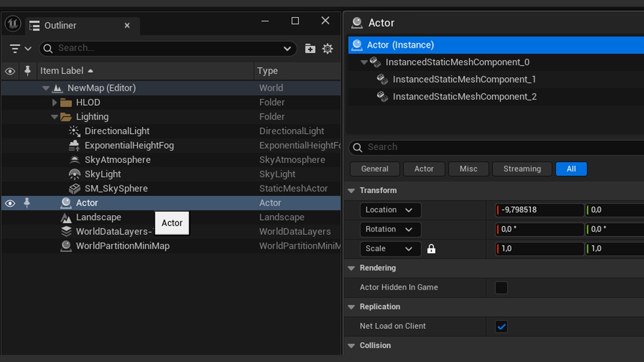Click the Details panel search field

click(x=497, y=147)
